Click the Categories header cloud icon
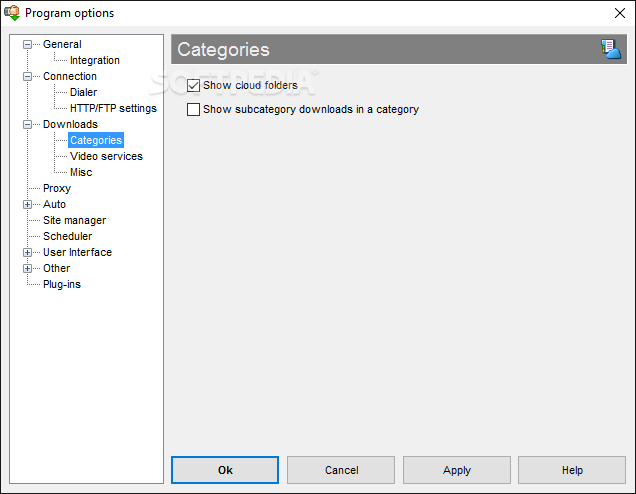Screen dimensions: 636x494 tap(611, 49)
